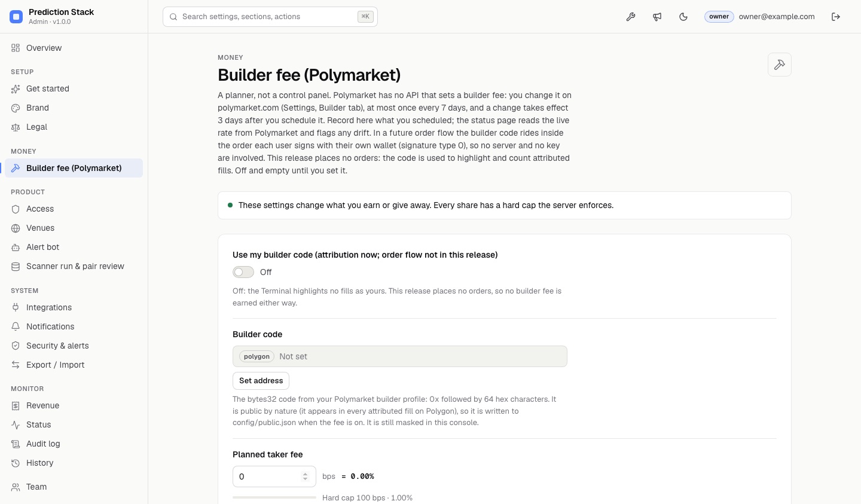The height and width of the screenshot is (504, 861).
Task: Click the Set address button
Action: pos(261,381)
